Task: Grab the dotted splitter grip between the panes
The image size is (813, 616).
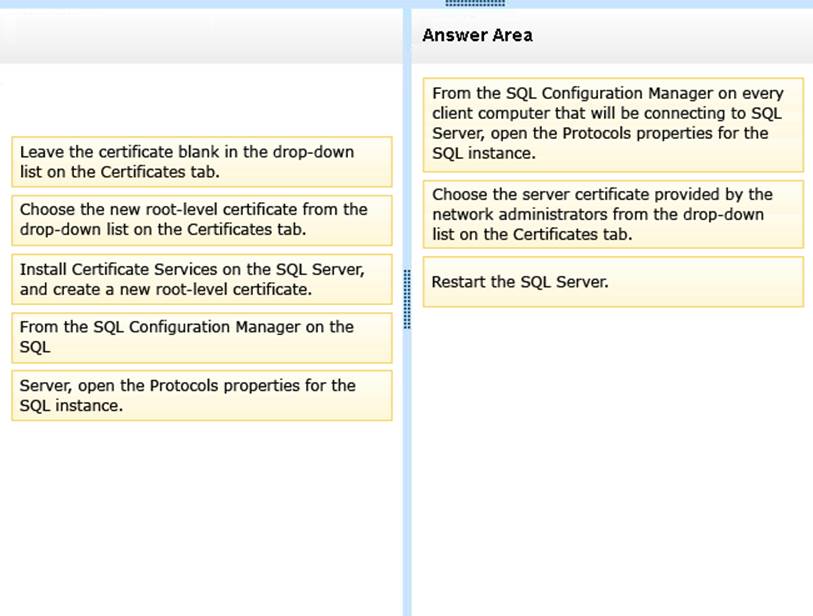Action: (x=407, y=298)
